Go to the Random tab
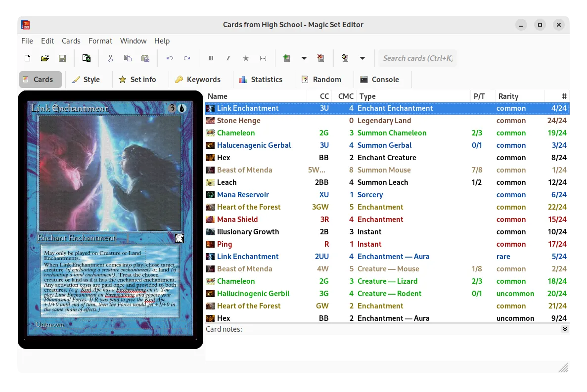The width and height of the screenshot is (587, 392). click(321, 80)
